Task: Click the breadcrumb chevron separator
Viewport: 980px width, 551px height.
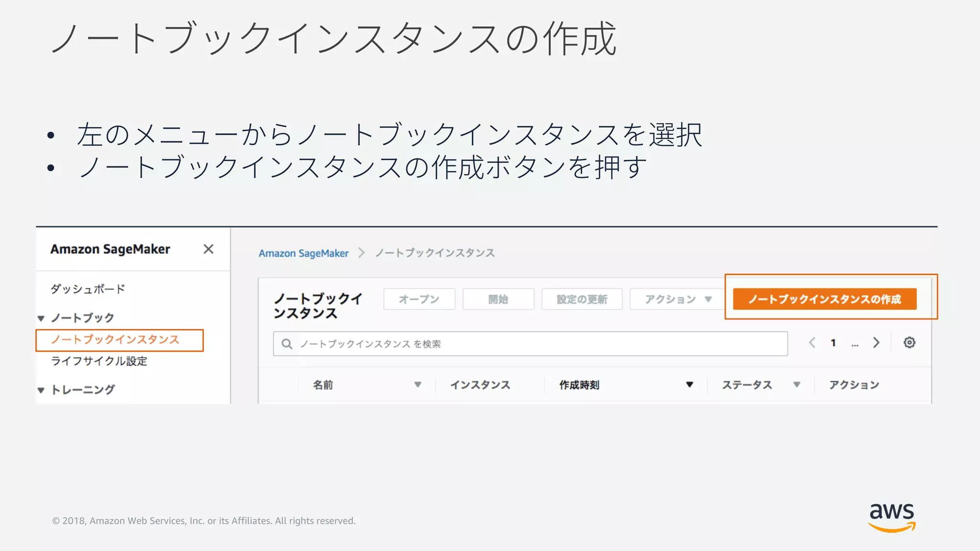Action: tap(362, 253)
